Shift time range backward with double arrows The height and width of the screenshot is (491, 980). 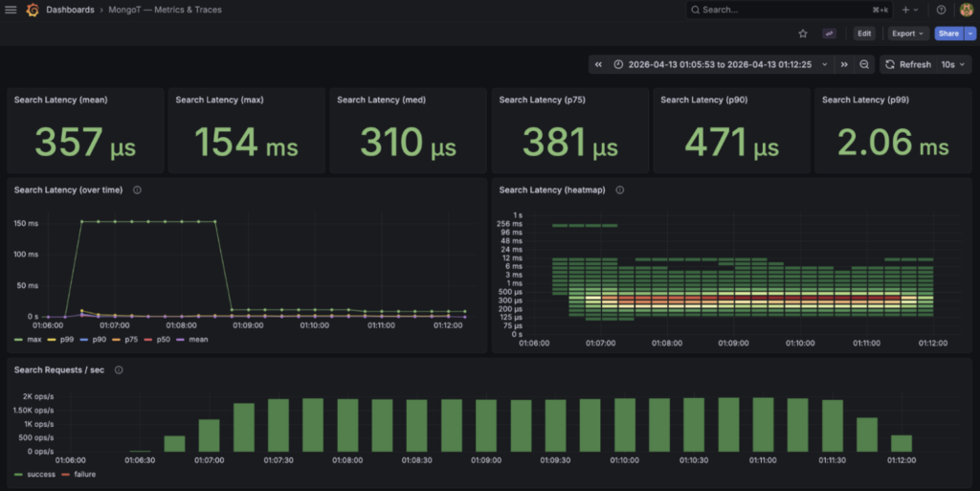point(598,64)
